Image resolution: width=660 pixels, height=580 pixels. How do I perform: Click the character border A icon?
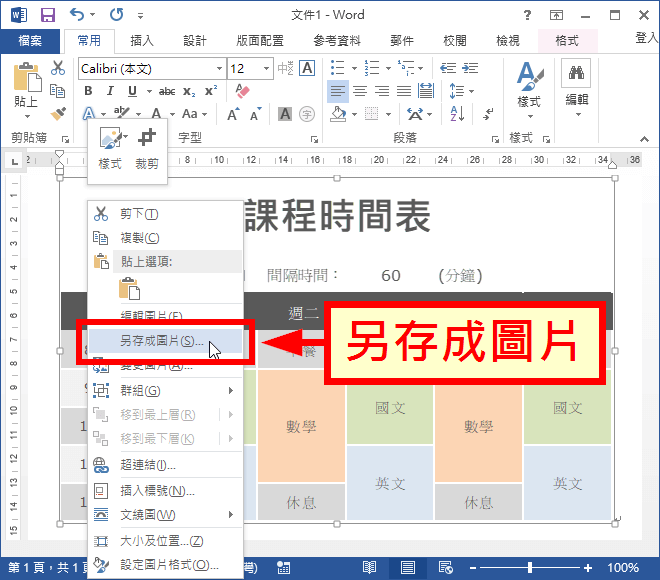point(307,68)
